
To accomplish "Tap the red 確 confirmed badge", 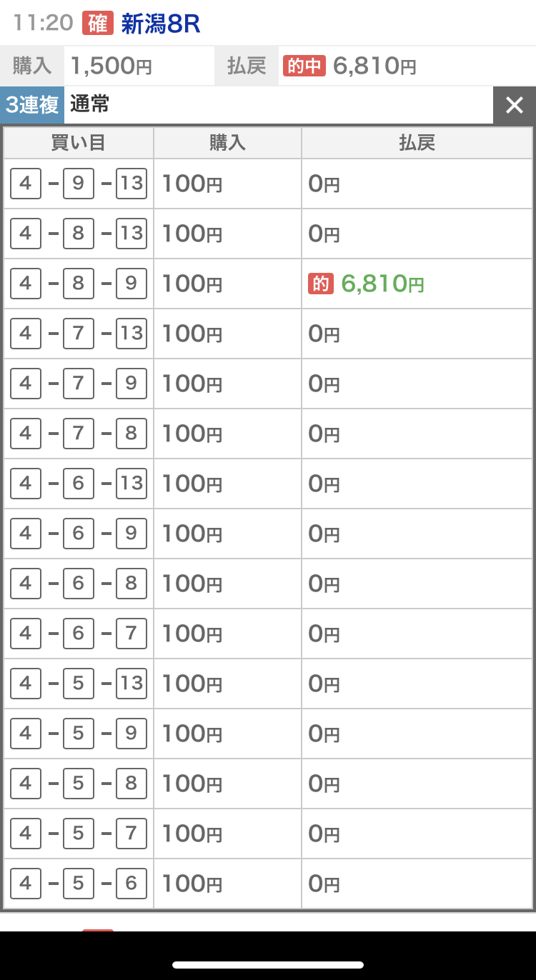I will 98,24.
